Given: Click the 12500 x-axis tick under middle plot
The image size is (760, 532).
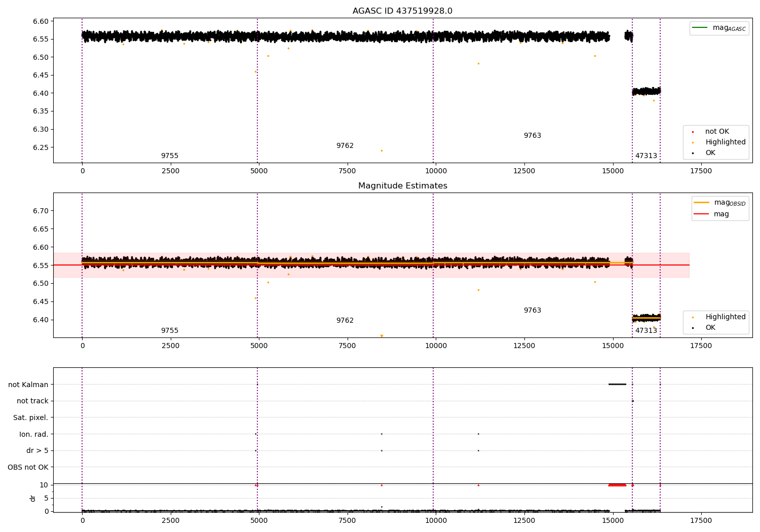Looking at the screenshot, I should [524, 346].
